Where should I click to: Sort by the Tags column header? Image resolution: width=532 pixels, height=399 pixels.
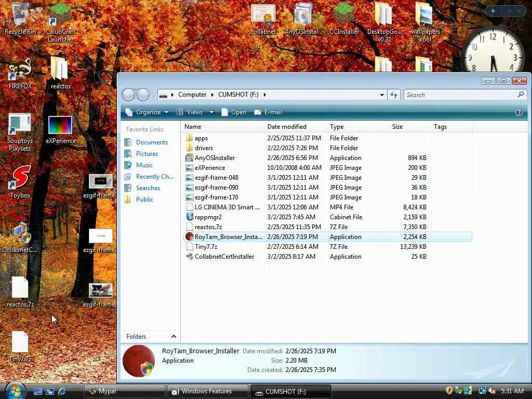coord(451,127)
